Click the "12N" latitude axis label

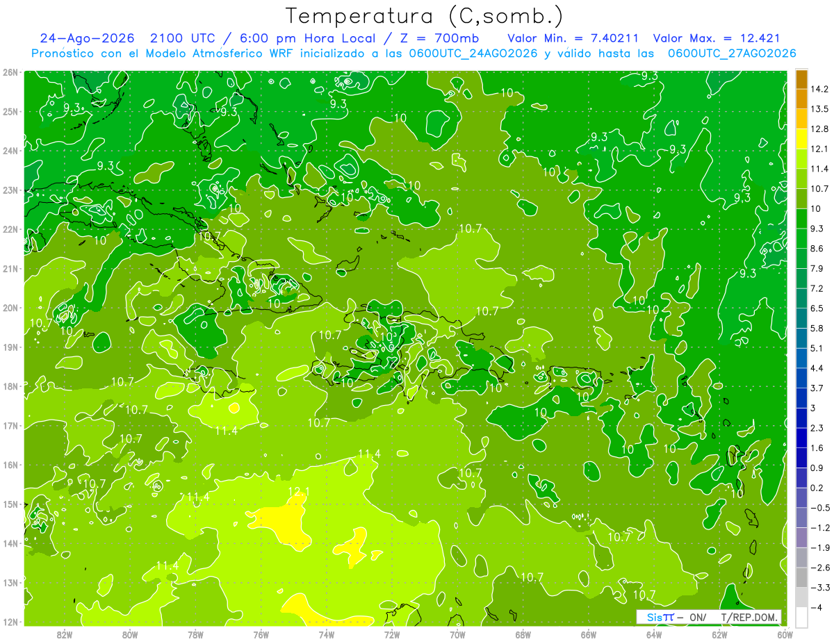10,622
